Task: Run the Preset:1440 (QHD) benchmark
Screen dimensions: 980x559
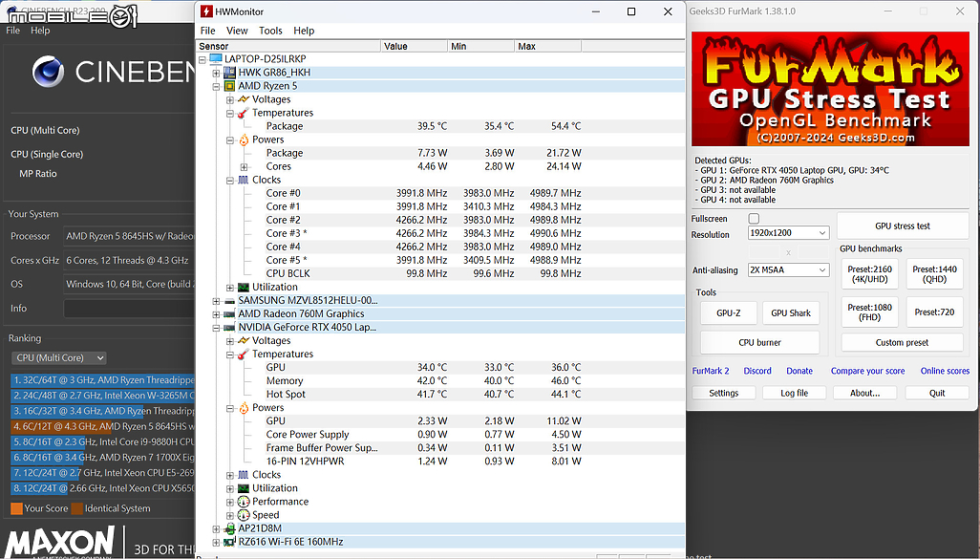Action: click(934, 274)
